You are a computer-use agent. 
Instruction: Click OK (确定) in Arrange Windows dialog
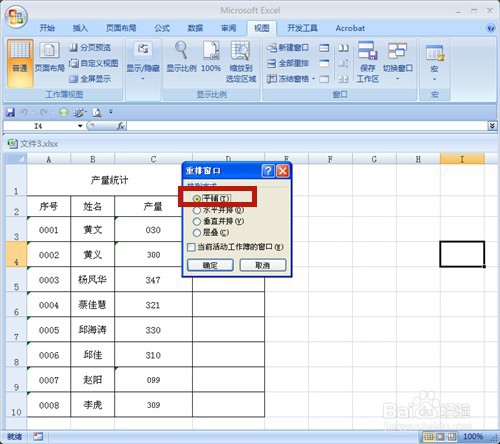(210, 265)
